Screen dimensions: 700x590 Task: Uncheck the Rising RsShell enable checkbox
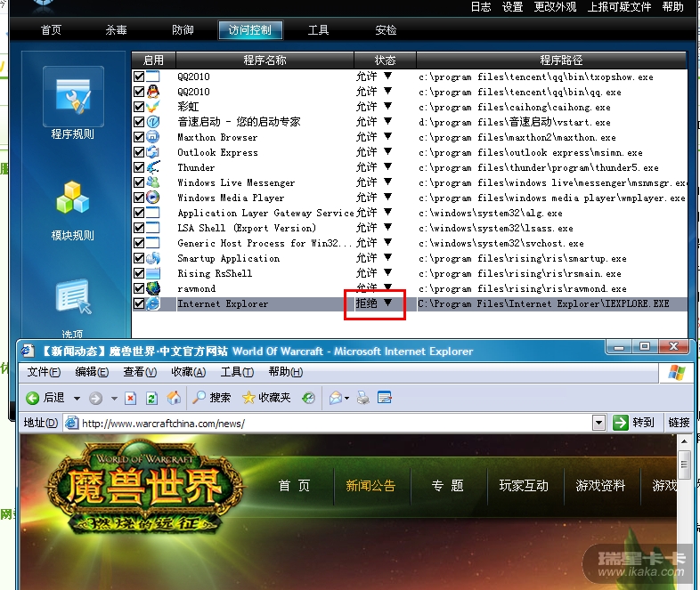[x=139, y=273]
